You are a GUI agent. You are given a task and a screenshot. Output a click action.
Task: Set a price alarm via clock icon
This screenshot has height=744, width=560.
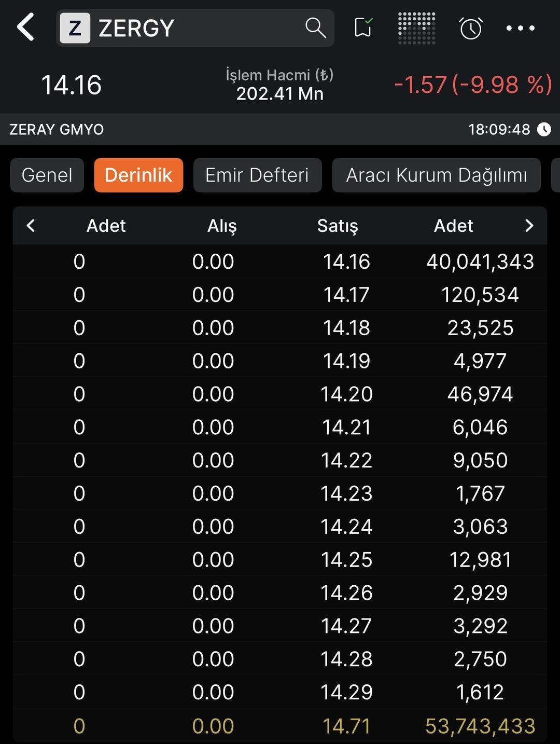pos(471,28)
